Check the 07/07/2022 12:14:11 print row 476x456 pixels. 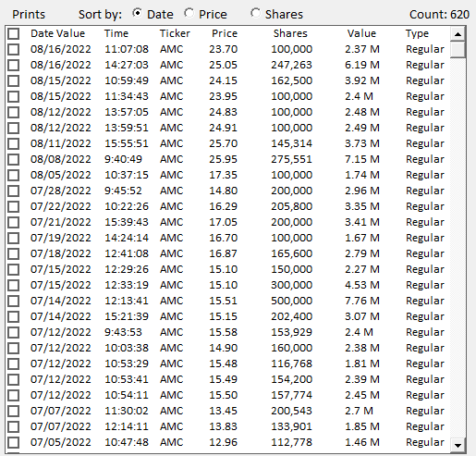click(14, 426)
